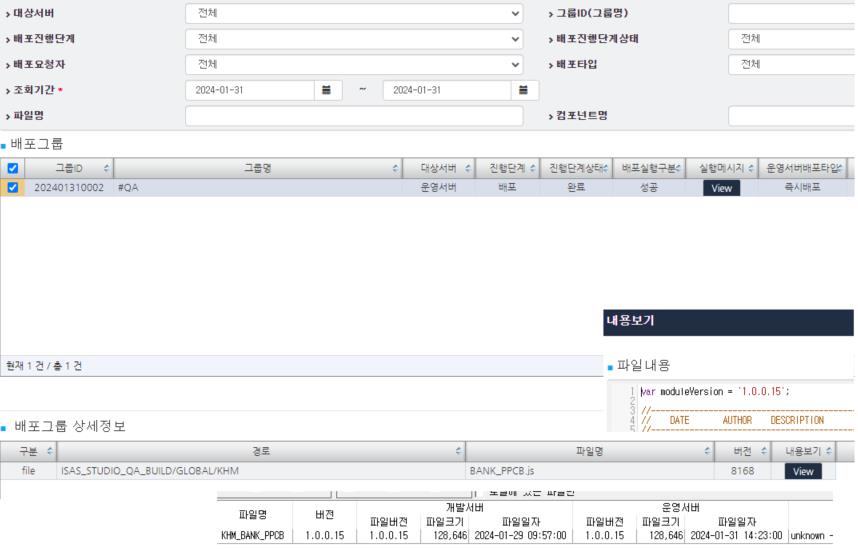
Task: Open 배포요청자 dropdown
Action: tap(354, 65)
